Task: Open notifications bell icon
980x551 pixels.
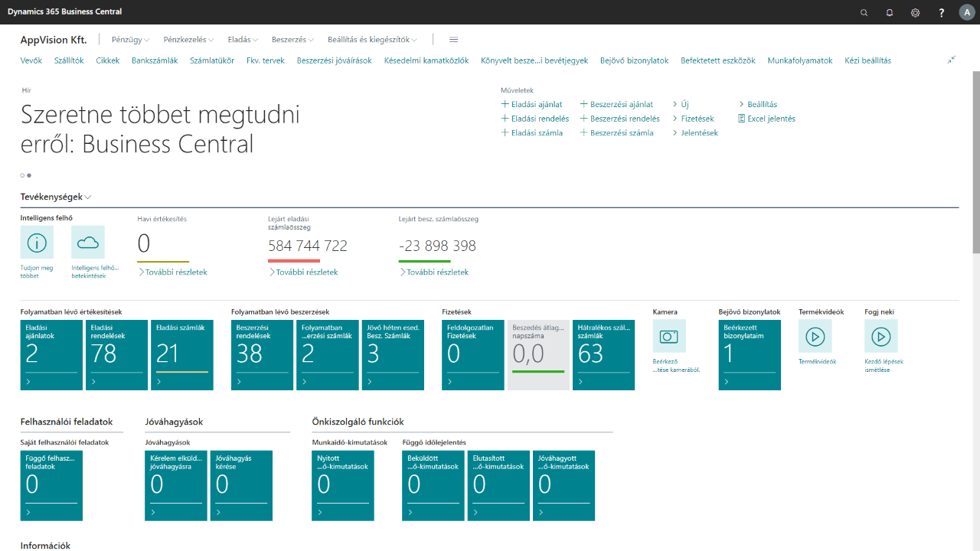Action: click(890, 12)
